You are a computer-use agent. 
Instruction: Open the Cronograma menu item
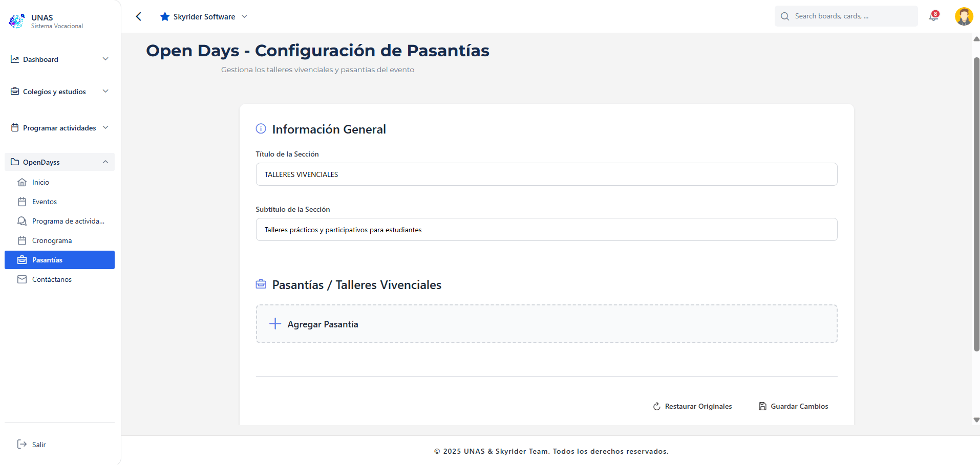point(52,240)
